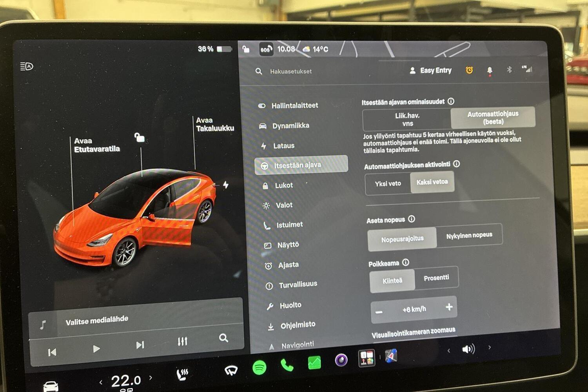Choose Yksi veto activation
This screenshot has height=392, width=588.
(388, 183)
